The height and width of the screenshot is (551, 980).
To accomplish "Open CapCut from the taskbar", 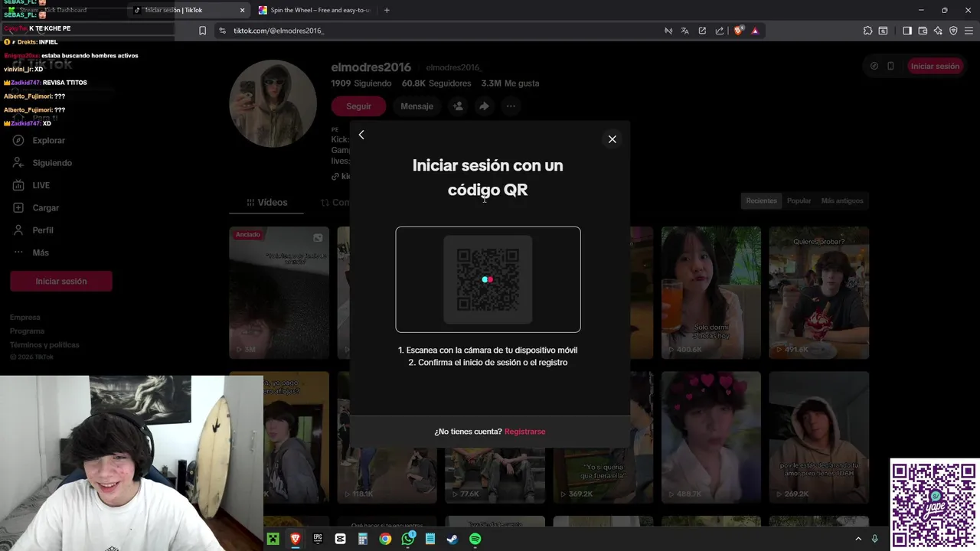I will 340,539.
